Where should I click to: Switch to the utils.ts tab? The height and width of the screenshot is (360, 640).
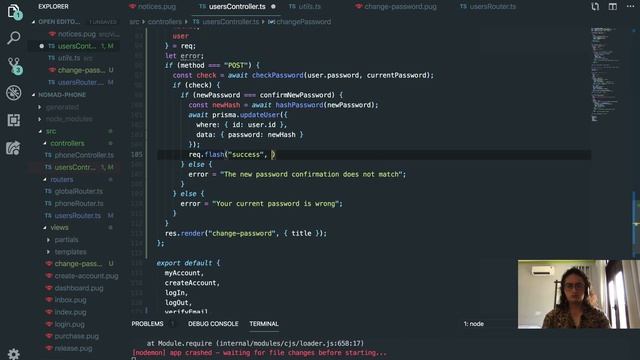coord(304,7)
